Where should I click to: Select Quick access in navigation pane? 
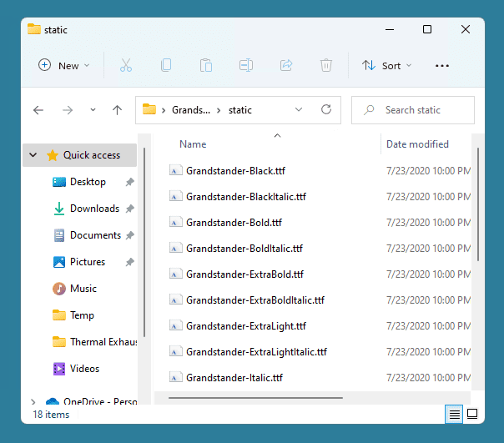click(x=80, y=155)
